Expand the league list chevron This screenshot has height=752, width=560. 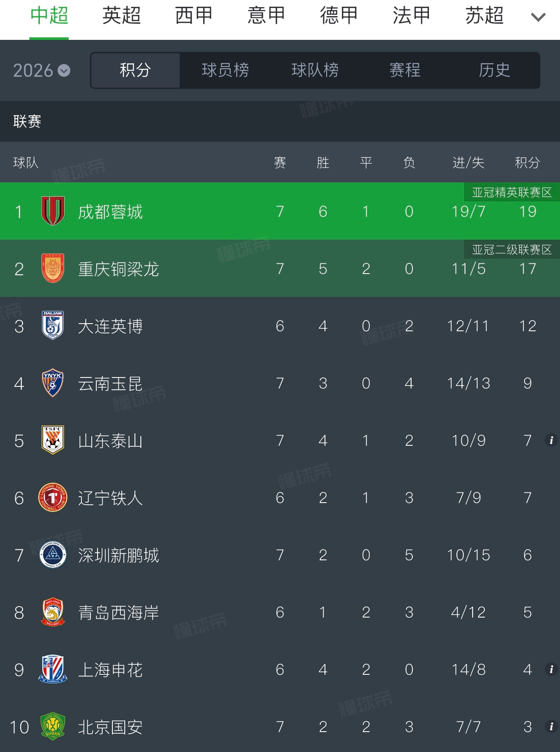pyautogui.click(x=538, y=17)
